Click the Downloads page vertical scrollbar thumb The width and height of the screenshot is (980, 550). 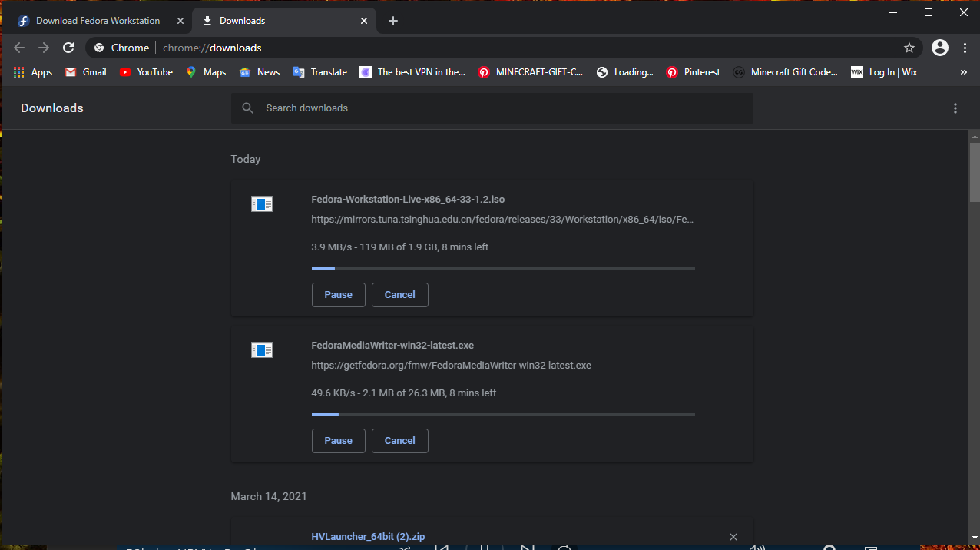[x=975, y=172]
